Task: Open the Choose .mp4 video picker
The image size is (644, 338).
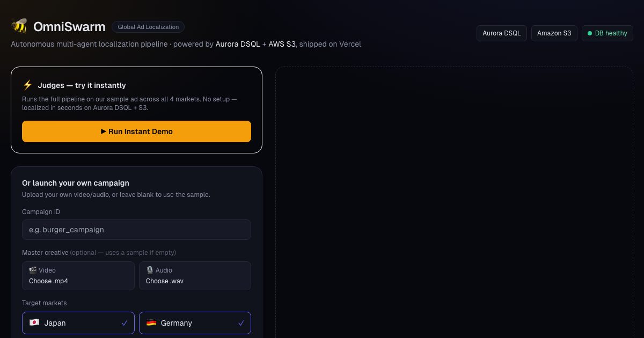Action: 78,276
